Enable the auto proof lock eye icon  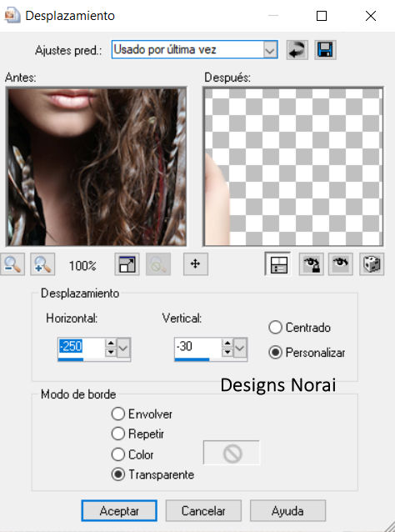click(312, 264)
